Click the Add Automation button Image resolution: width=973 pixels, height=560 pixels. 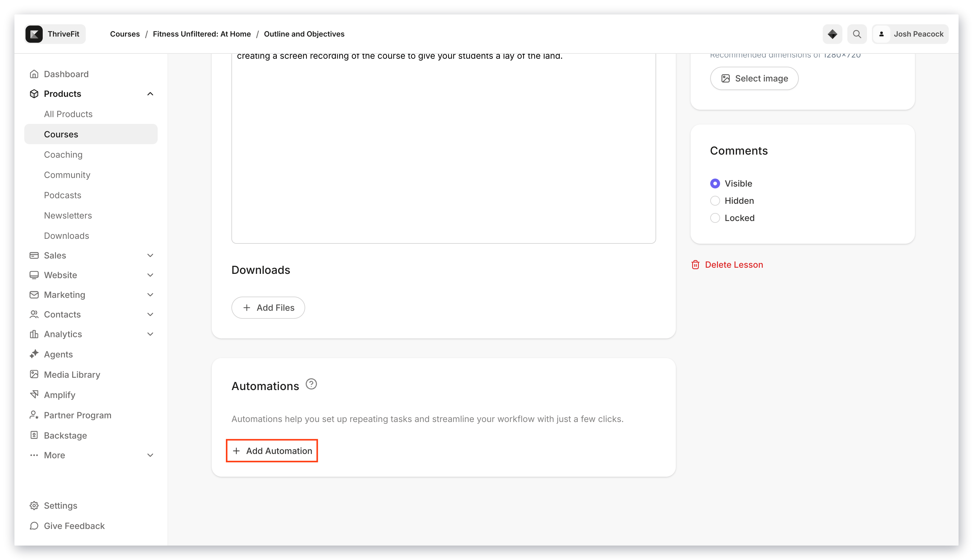(272, 451)
